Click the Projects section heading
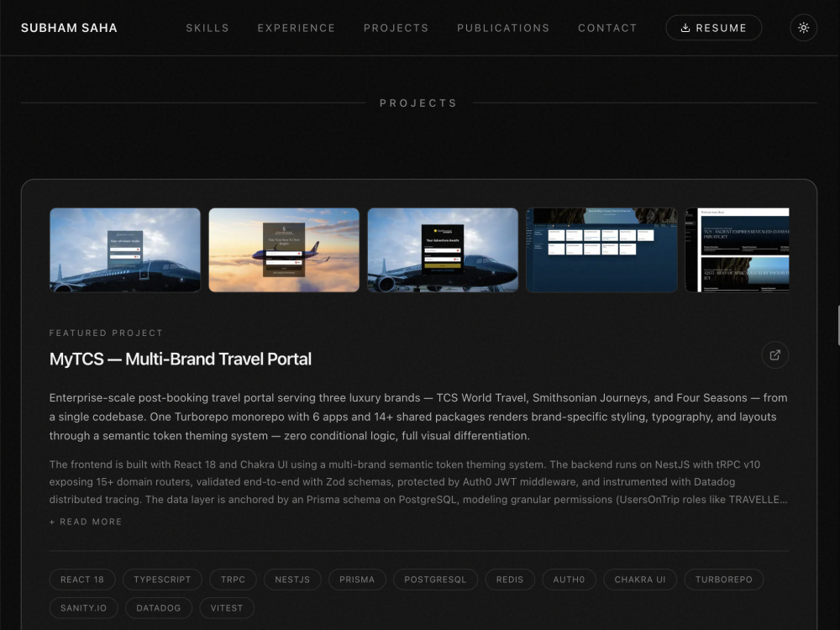Screen dimensions: 840x630 [418, 102]
